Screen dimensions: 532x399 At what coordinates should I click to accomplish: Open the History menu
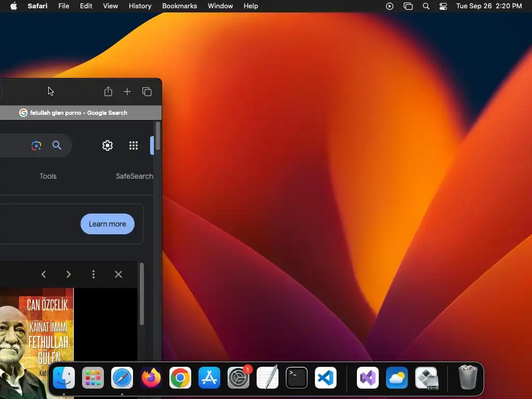click(x=140, y=6)
